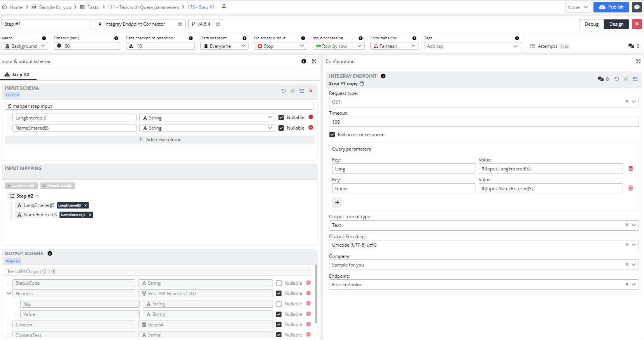Image resolution: width=644 pixels, height=340 pixels.
Task: Uncheck Nullable for NameEnteredJS
Action: click(281, 128)
